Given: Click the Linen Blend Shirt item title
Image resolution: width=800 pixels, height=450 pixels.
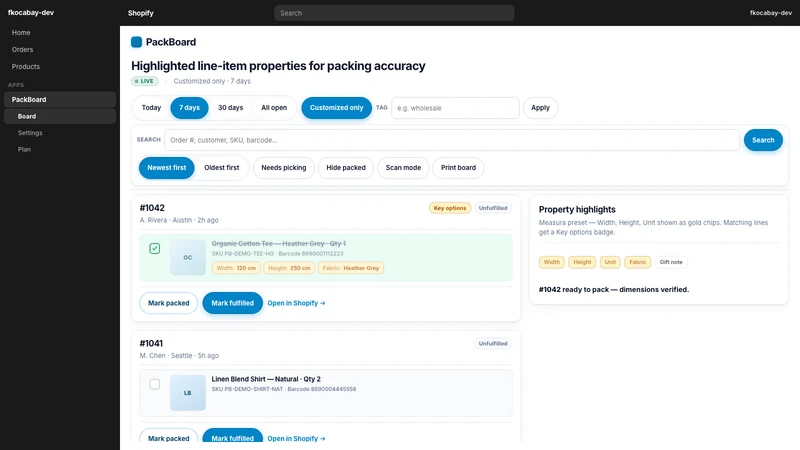Looking at the screenshot, I should (266, 379).
